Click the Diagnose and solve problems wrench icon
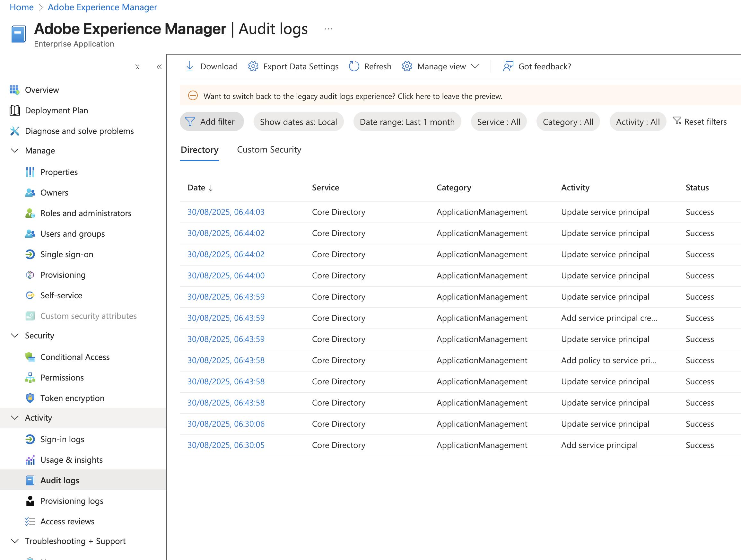This screenshot has height=560, width=741. click(x=14, y=131)
